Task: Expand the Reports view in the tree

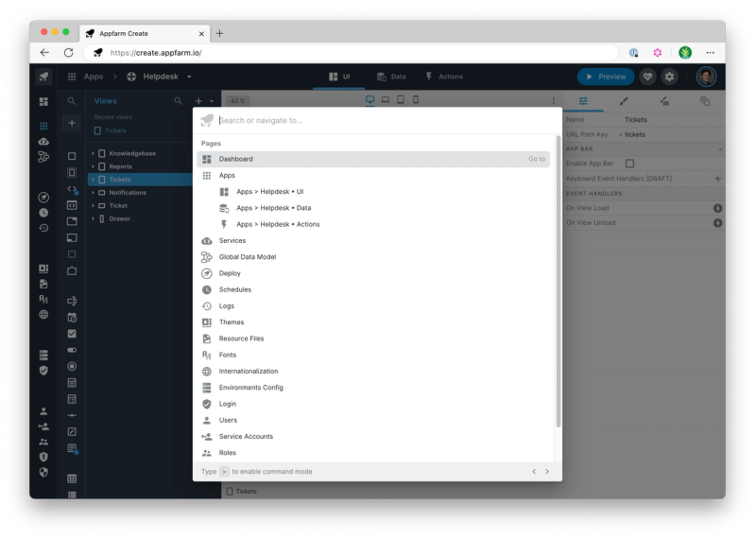Action: 94,166
